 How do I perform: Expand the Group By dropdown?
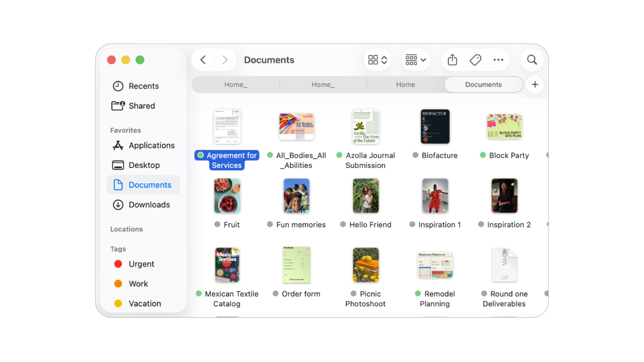[x=416, y=60]
